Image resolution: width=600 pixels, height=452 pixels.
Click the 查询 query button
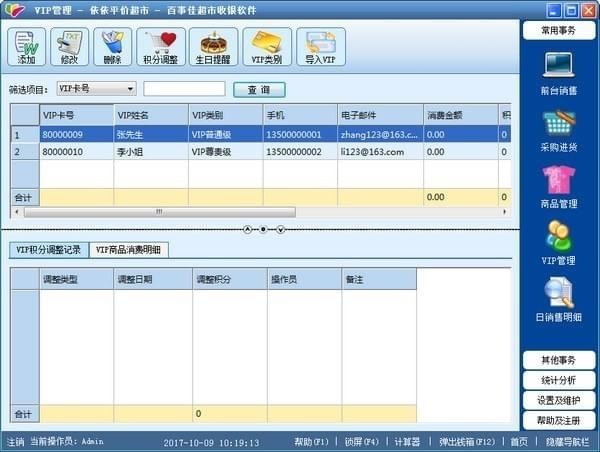pyautogui.click(x=259, y=90)
